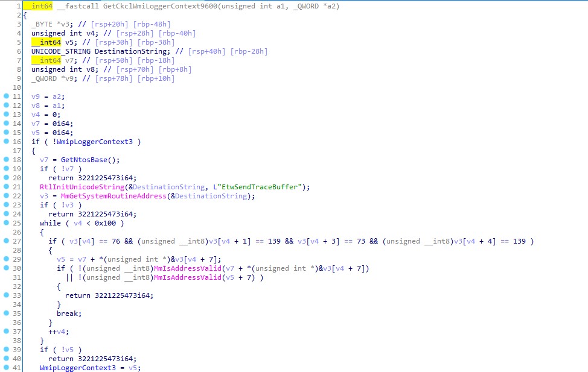Click return value 3221225473i64 on line 20
The height and width of the screenshot is (372, 588).
pyautogui.click(x=106, y=178)
